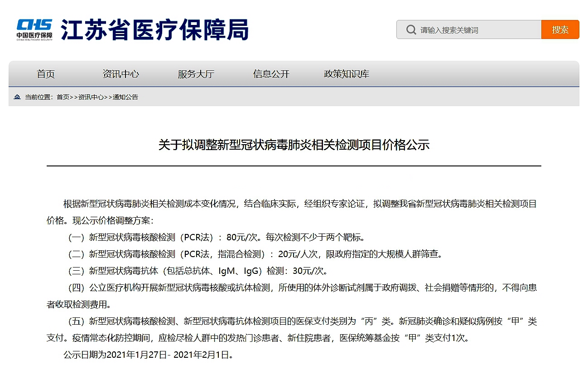Viewport: 588px width, 365px height.
Task: Click the 通知公告 breadcrumb link
Action: click(x=125, y=97)
